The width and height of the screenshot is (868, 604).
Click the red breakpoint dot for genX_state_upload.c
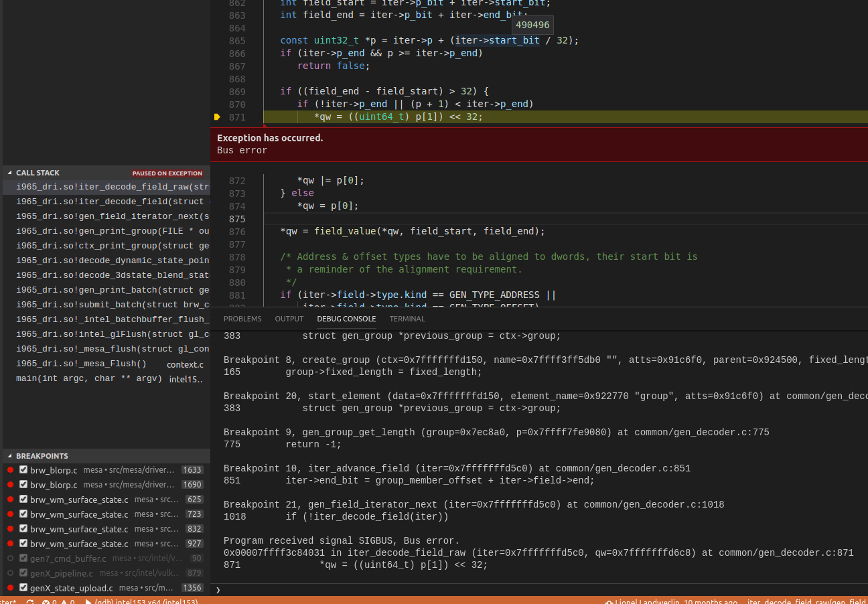[10, 588]
